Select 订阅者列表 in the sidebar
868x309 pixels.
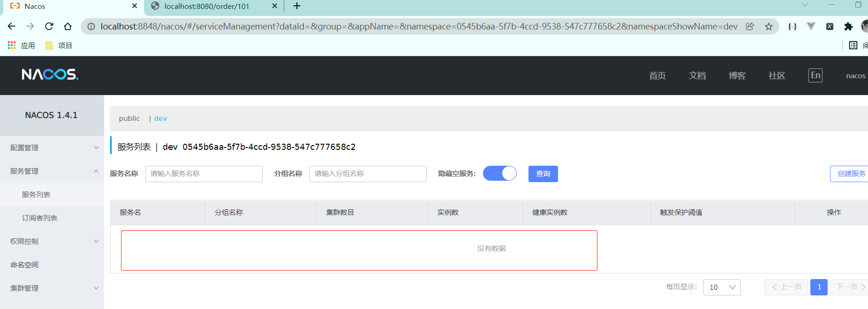[52, 218]
